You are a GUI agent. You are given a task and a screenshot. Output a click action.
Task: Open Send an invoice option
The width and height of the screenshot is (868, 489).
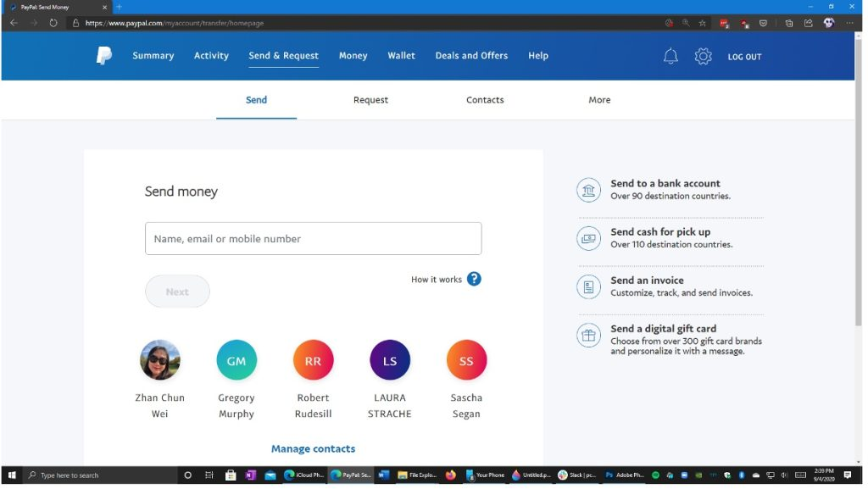(647, 281)
